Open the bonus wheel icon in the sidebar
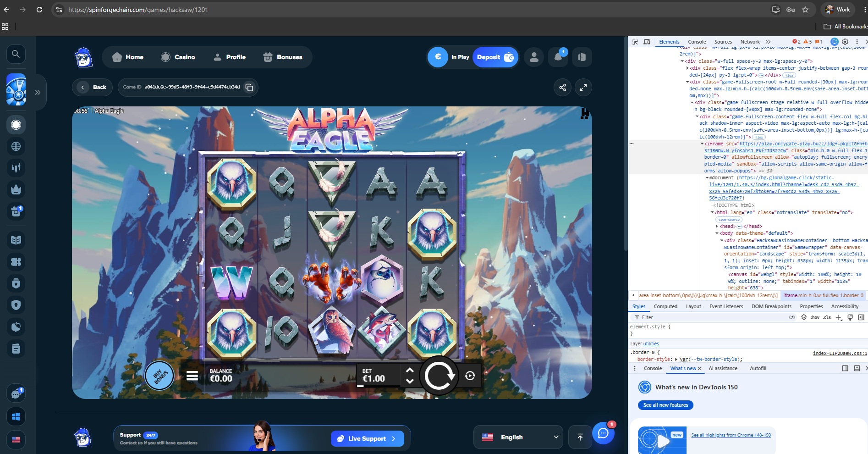This screenshot has width=868, height=454. (x=16, y=89)
